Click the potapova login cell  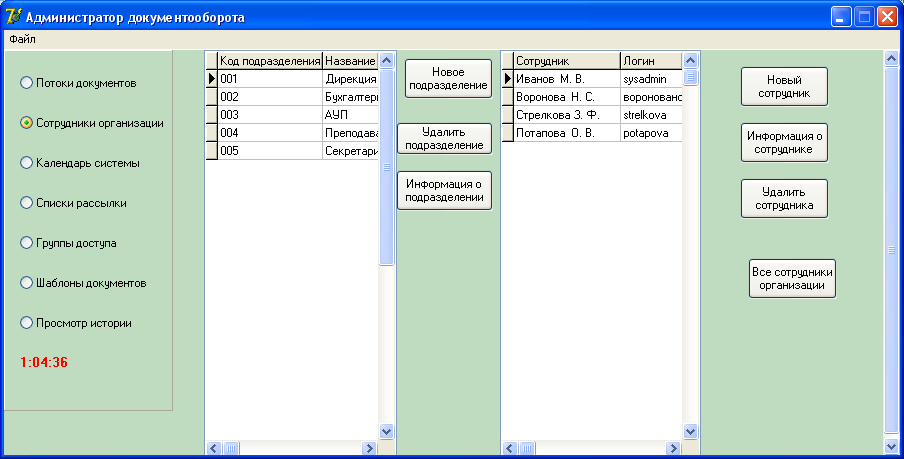tap(651, 132)
